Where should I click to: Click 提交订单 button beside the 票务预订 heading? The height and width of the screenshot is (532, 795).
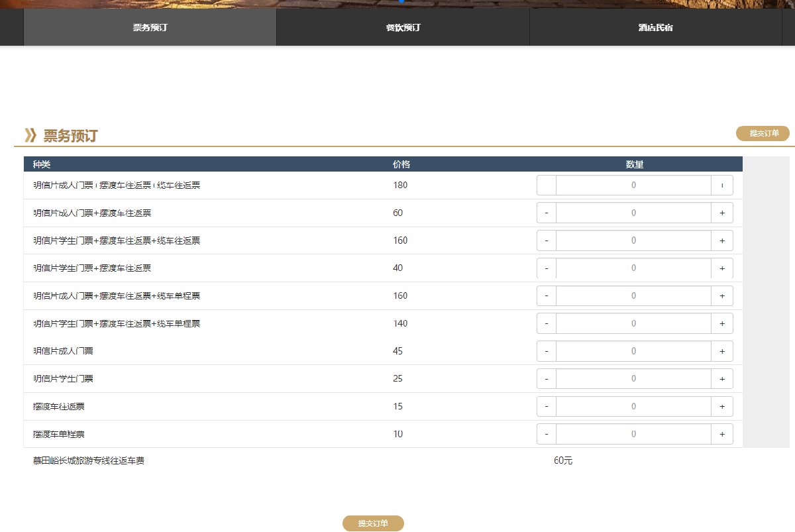click(x=763, y=134)
